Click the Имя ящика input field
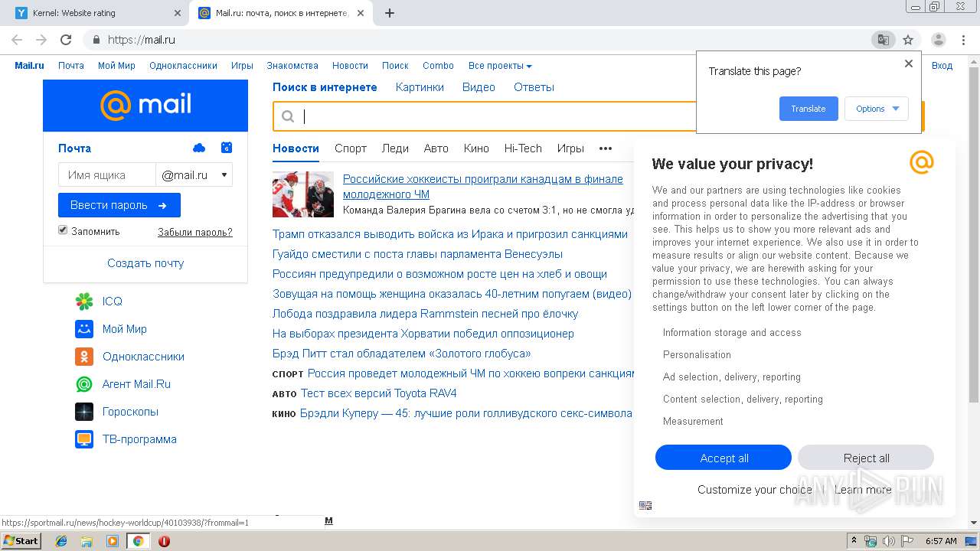 (107, 175)
